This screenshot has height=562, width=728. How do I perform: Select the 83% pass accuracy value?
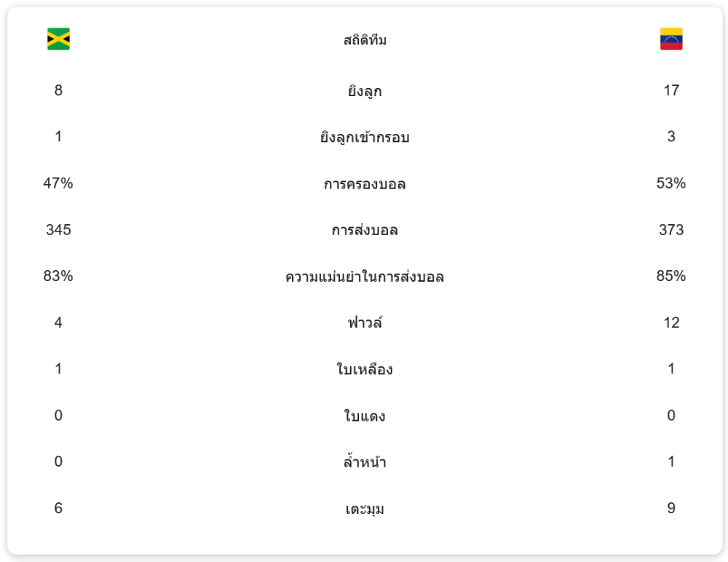click(x=58, y=276)
